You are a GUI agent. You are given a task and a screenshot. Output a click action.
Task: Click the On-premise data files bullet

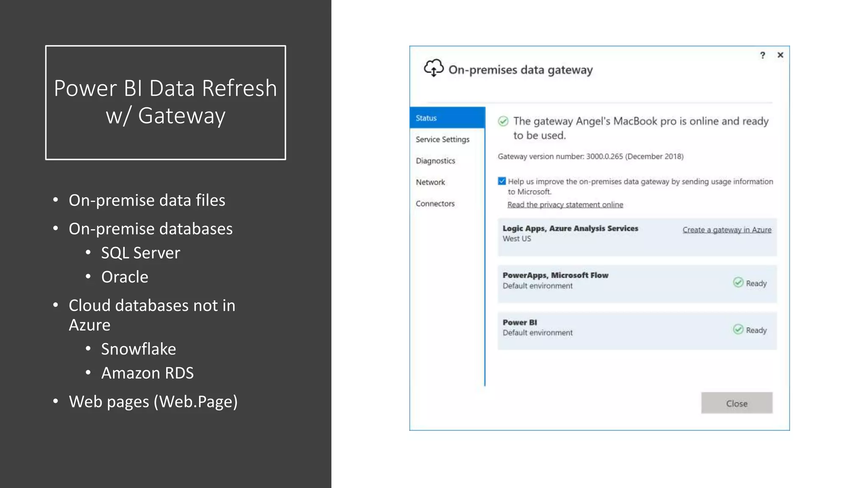click(147, 200)
